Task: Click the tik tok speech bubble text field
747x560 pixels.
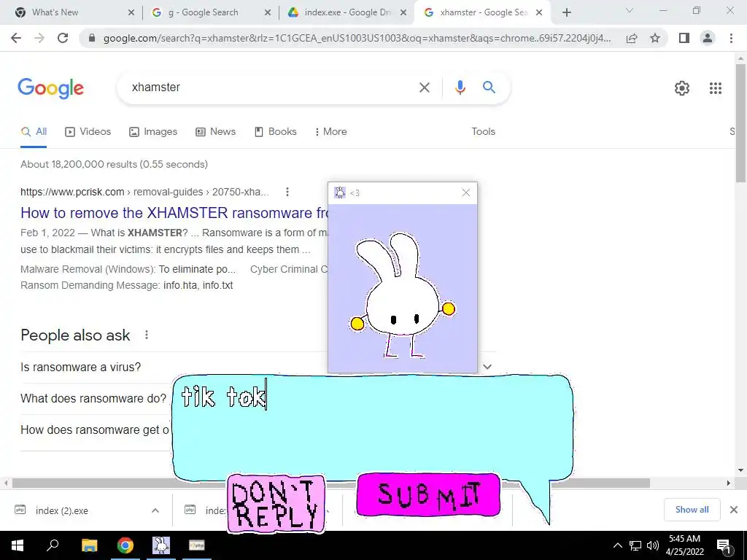Action: tap(371, 427)
